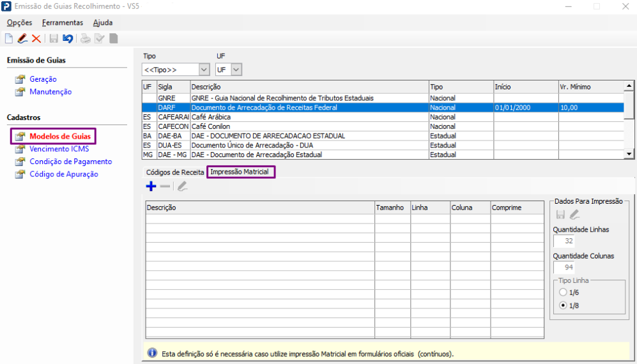Click the icon beside Código de Apuração
Viewport: 637px width, 364px height.
tap(20, 174)
